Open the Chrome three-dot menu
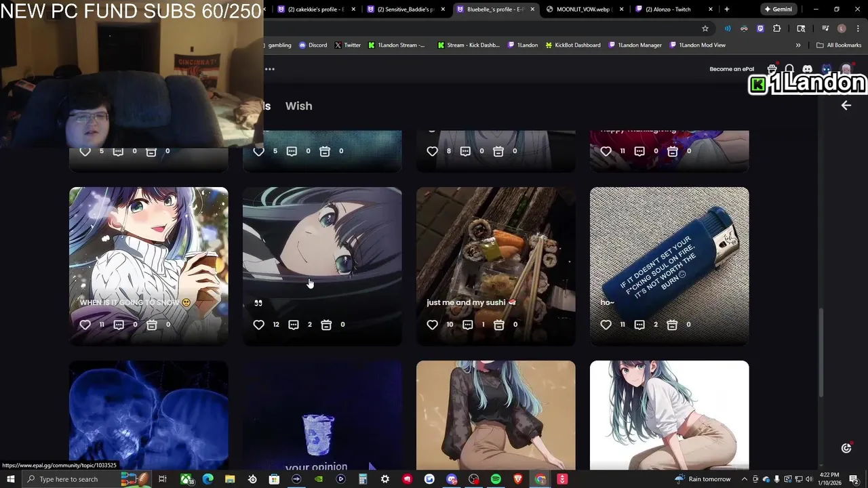This screenshot has width=868, height=488. pos(856,28)
